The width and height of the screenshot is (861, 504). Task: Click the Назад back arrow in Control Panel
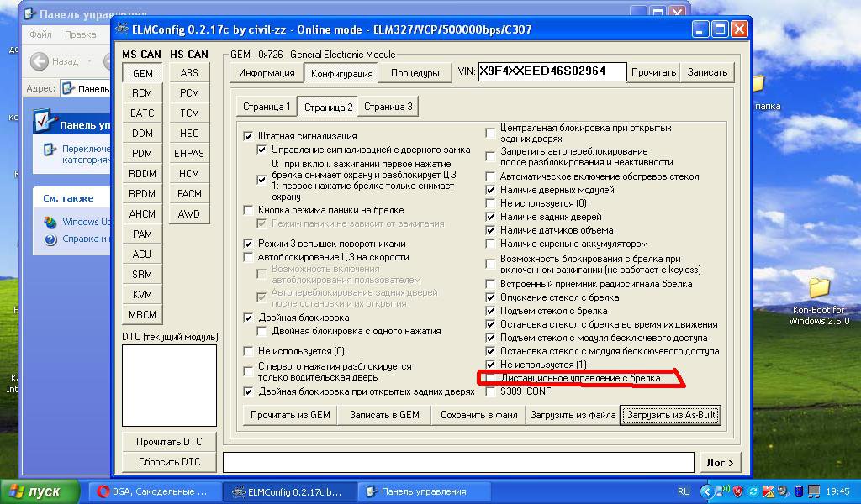[x=39, y=60]
